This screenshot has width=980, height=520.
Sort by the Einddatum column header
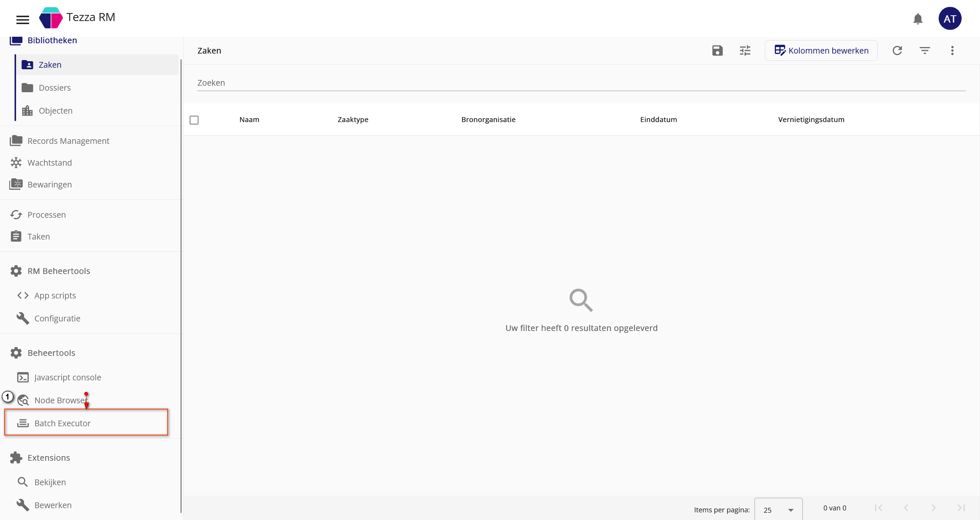coord(658,119)
